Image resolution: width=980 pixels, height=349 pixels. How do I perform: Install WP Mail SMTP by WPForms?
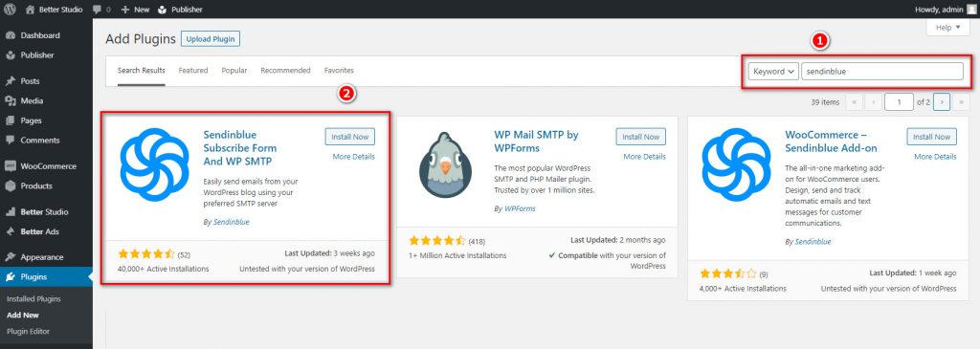pyautogui.click(x=640, y=137)
